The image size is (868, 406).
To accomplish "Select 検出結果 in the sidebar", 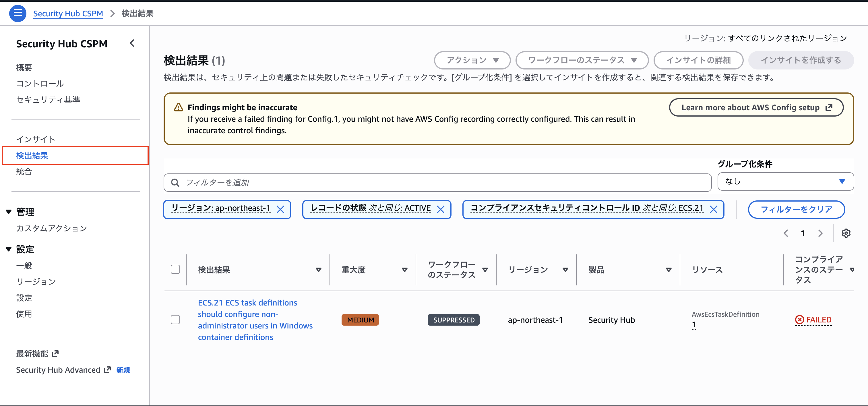I will point(32,155).
